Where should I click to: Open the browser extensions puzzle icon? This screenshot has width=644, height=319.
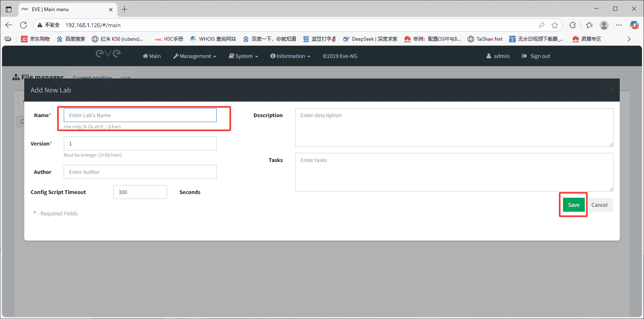[572, 25]
